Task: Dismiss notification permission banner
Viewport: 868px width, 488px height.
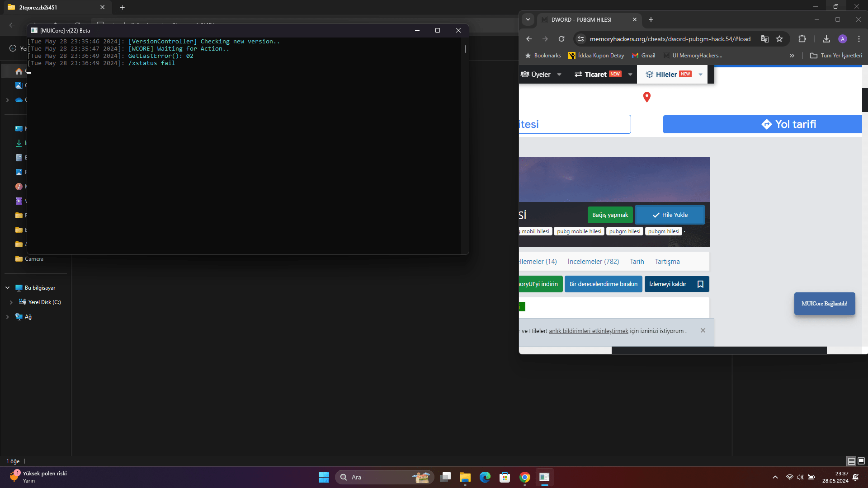Action: click(703, 330)
